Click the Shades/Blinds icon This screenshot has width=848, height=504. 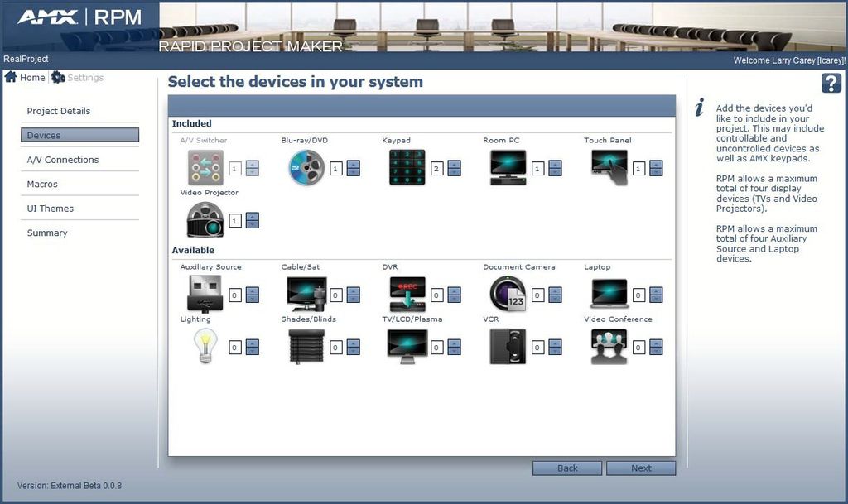coord(306,346)
